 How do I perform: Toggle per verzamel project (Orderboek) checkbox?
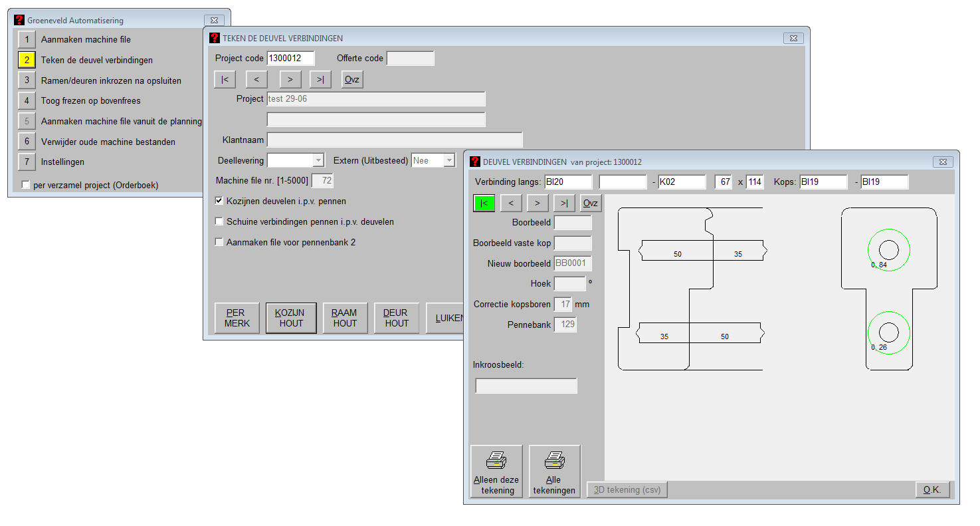pos(26,185)
